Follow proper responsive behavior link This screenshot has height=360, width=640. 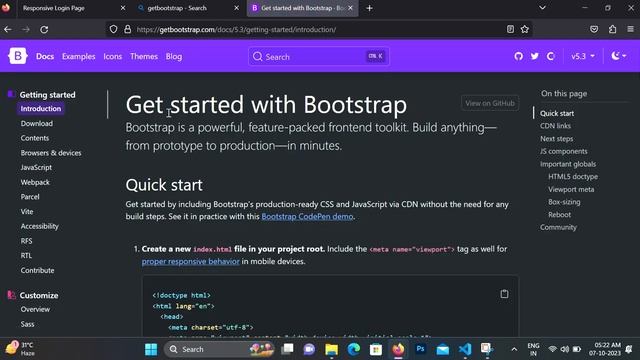click(191, 261)
